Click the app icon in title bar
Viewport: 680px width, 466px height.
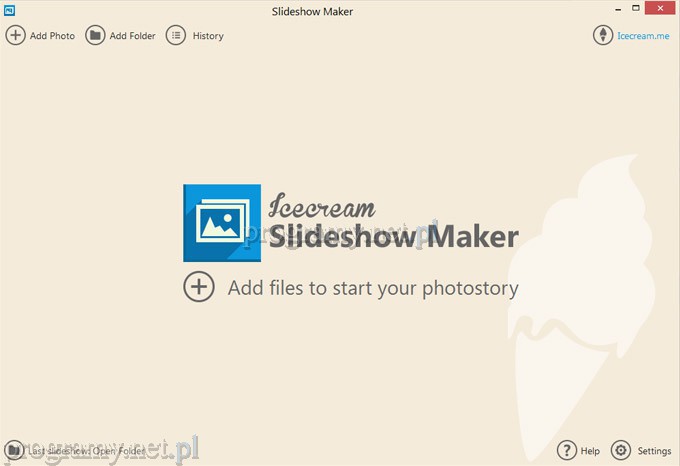tap(9, 10)
